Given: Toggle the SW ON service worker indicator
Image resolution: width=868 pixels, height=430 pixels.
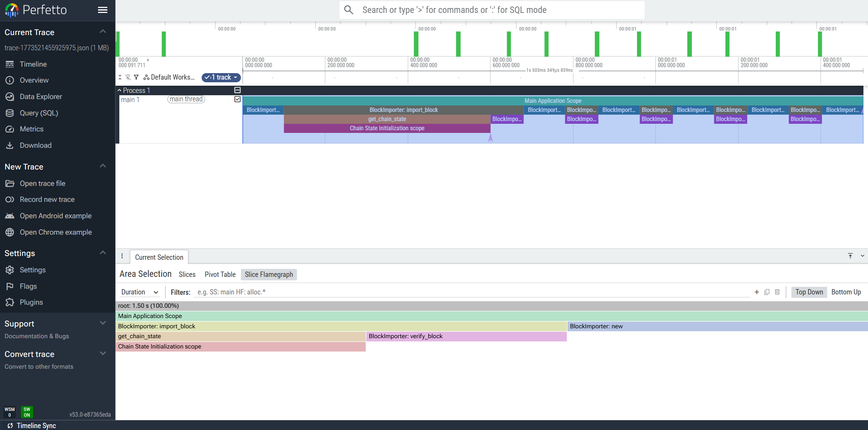Looking at the screenshot, I should pos(27,412).
